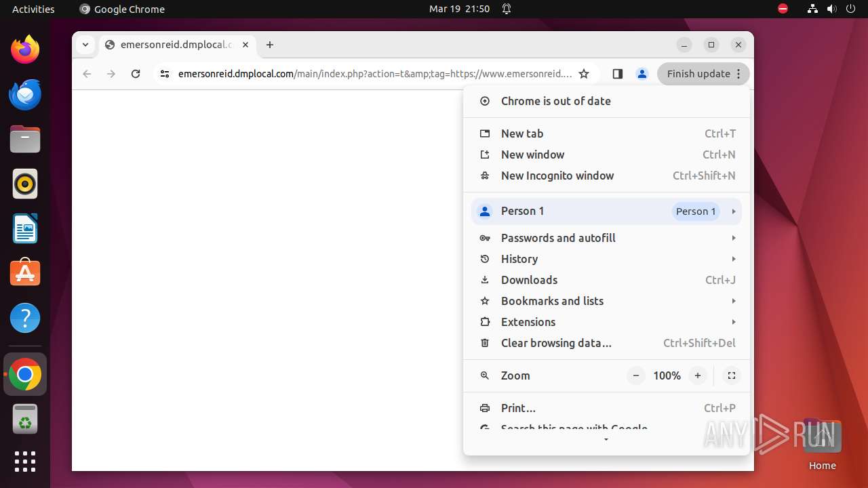Toggle Chrome side panel icon
868x488 pixels.
point(617,74)
